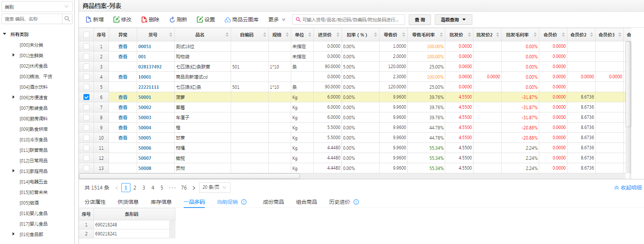Open the 类别 dropdown at top left

pyautogui.click(x=37, y=7)
